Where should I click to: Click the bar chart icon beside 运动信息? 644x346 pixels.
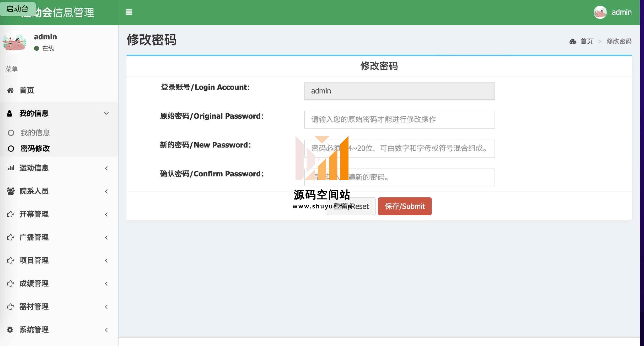pyautogui.click(x=10, y=168)
